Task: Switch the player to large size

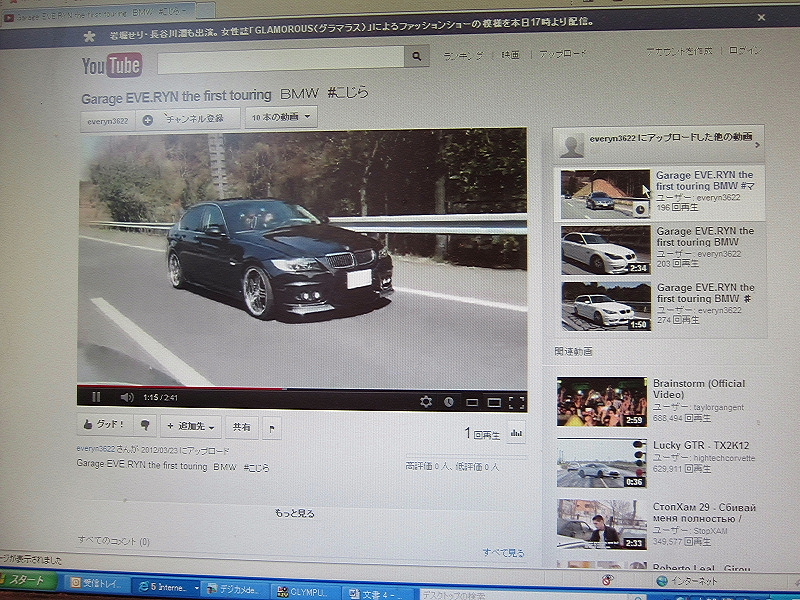Action: [x=494, y=403]
